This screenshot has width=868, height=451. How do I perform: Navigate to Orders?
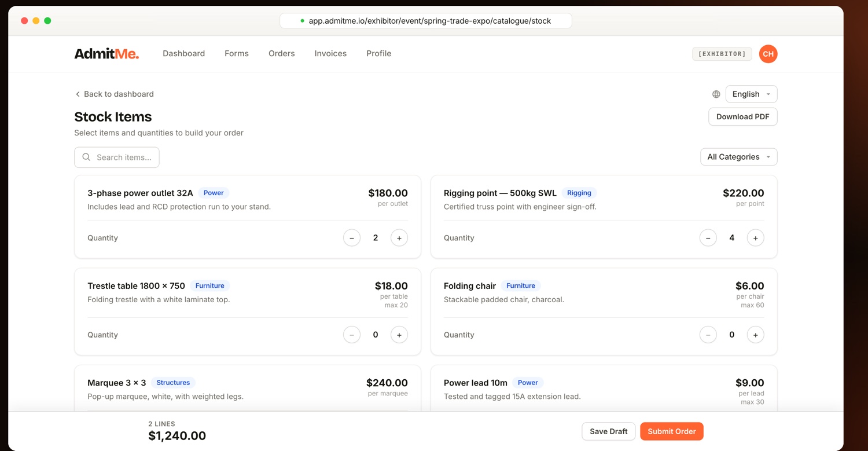(x=282, y=54)
